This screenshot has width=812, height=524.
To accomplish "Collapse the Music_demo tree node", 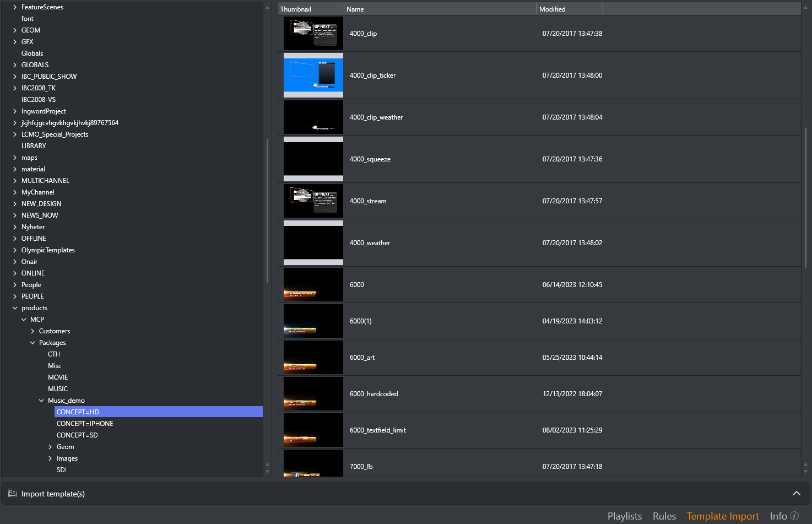I will (x=41, y=401).
